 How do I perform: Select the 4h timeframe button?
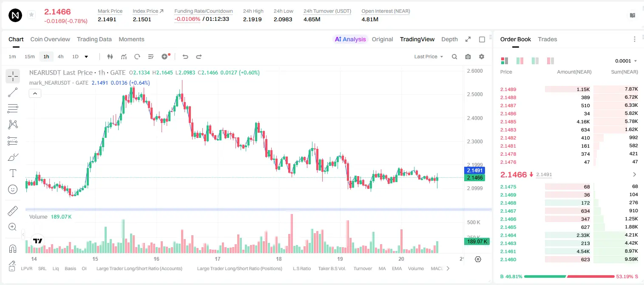tap(60, 57)
